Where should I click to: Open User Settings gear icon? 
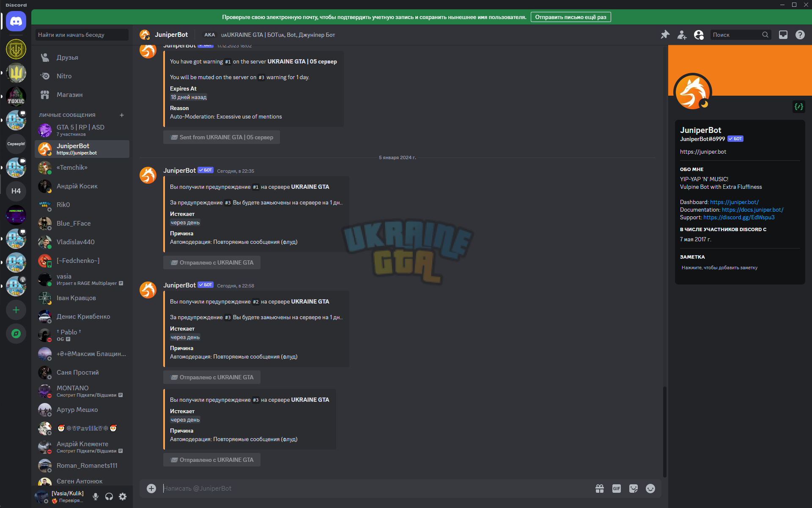point(123,497)
